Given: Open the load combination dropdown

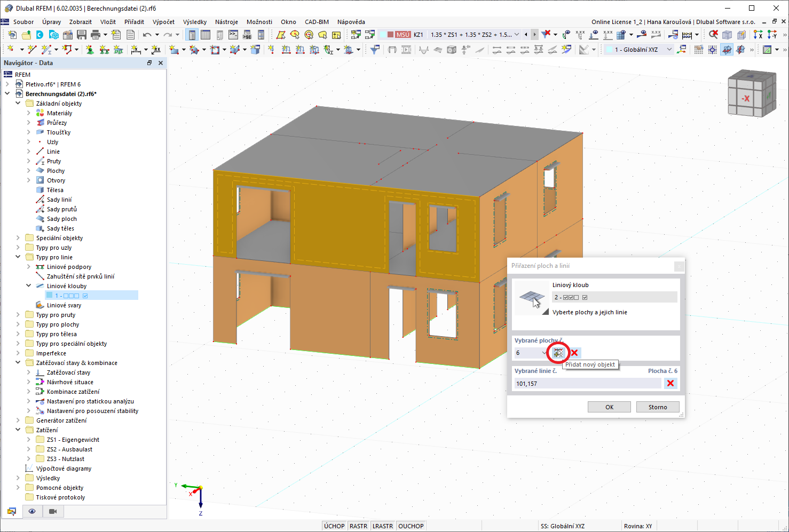Looking at the screenshot, I should 516,35.
